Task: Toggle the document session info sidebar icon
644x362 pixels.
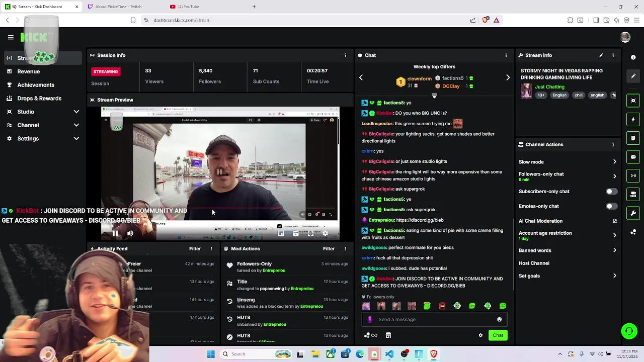Action: point(633,138)
